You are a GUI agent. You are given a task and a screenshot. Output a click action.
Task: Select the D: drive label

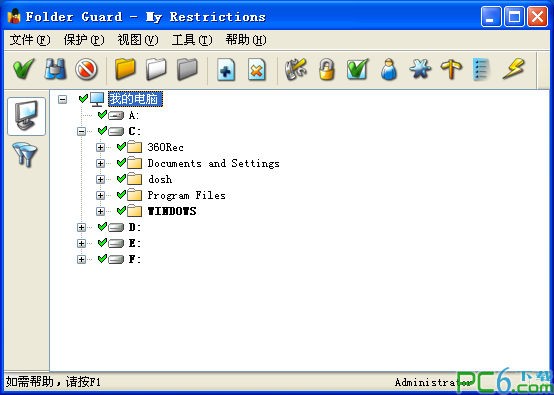(135, 228)
